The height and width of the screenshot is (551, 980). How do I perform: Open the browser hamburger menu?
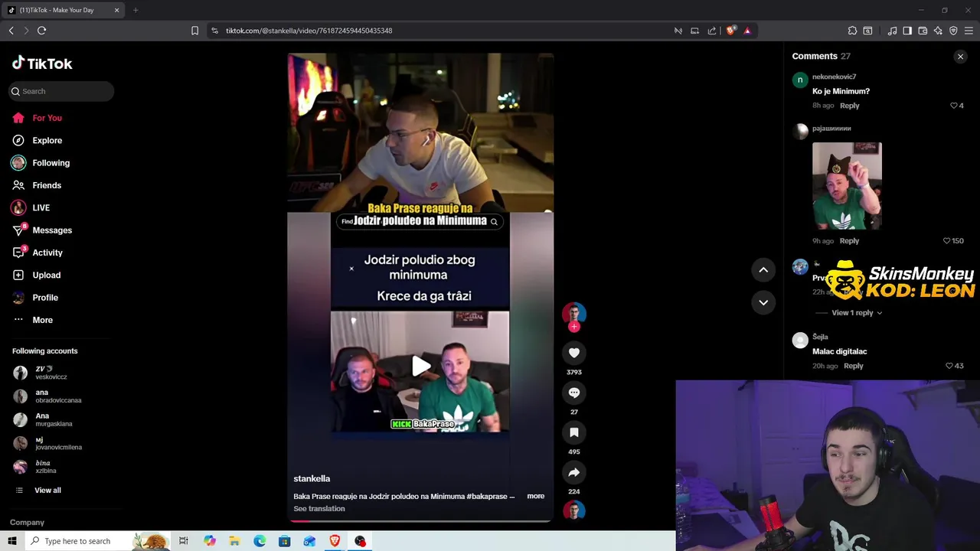[969, 31]
